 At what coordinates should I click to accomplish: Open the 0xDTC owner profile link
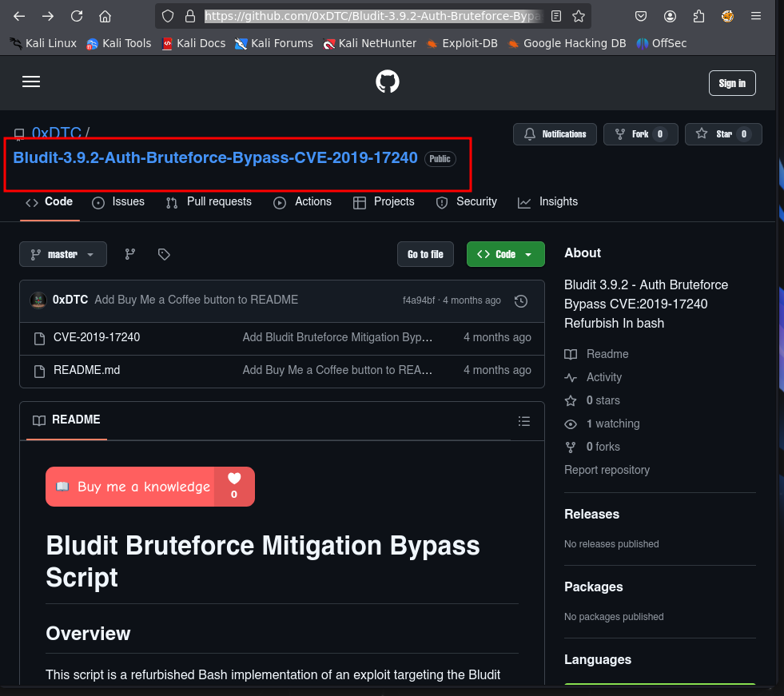coord(57,133)
